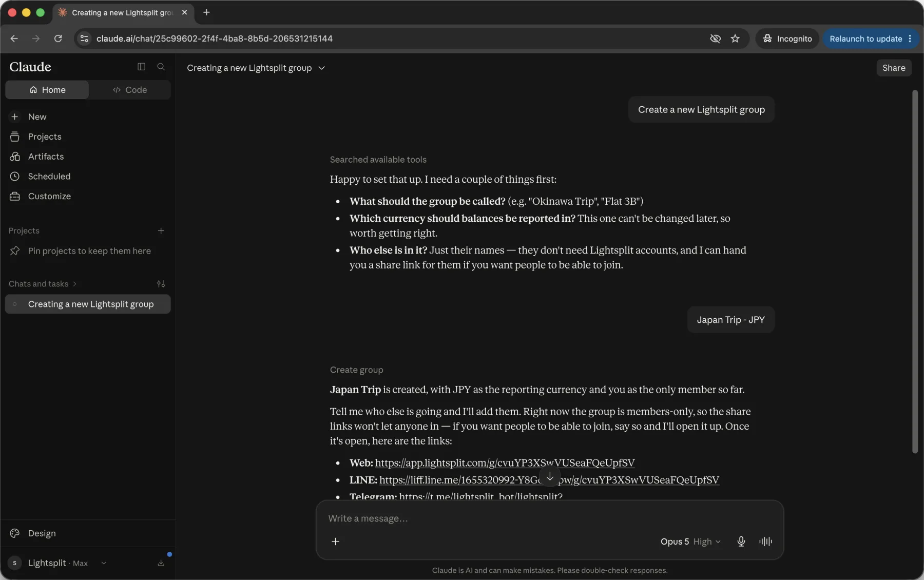Click the Share button
The image size is (924, 580).
pyautogui.click(x=894, y=68)
